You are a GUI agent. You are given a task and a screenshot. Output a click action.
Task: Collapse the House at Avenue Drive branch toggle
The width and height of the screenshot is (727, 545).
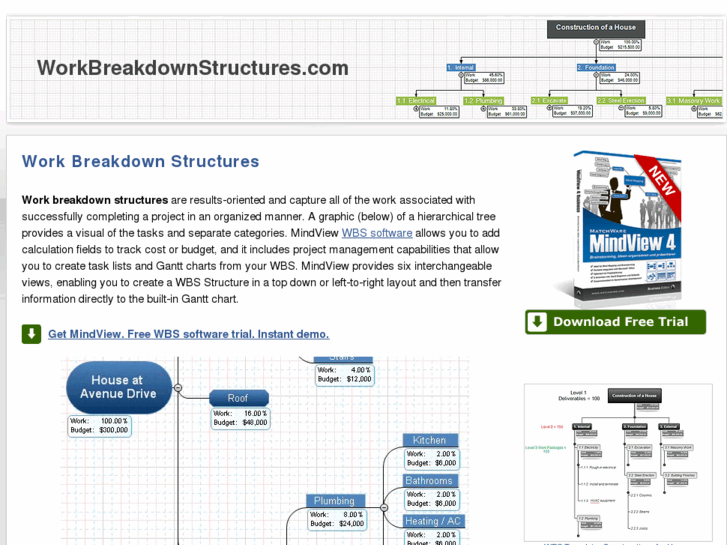pos(178,387)
